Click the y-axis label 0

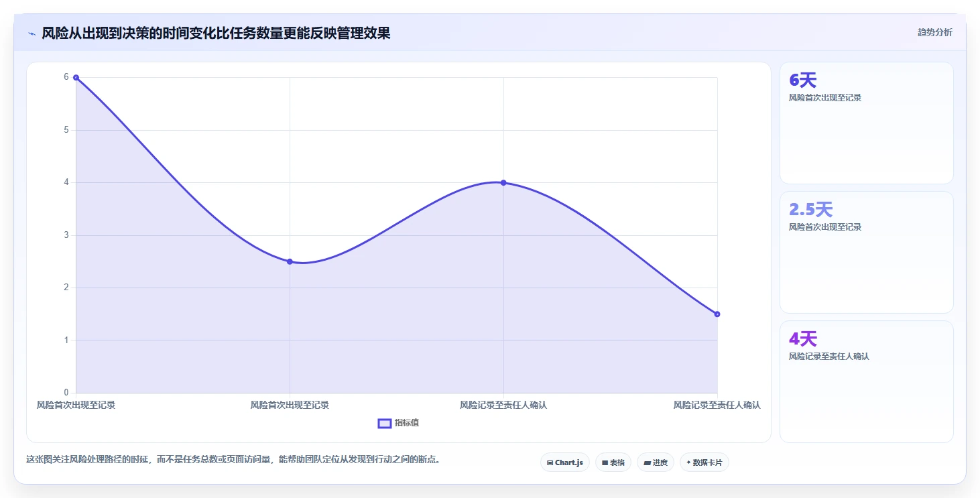click(x=66, y=393)
